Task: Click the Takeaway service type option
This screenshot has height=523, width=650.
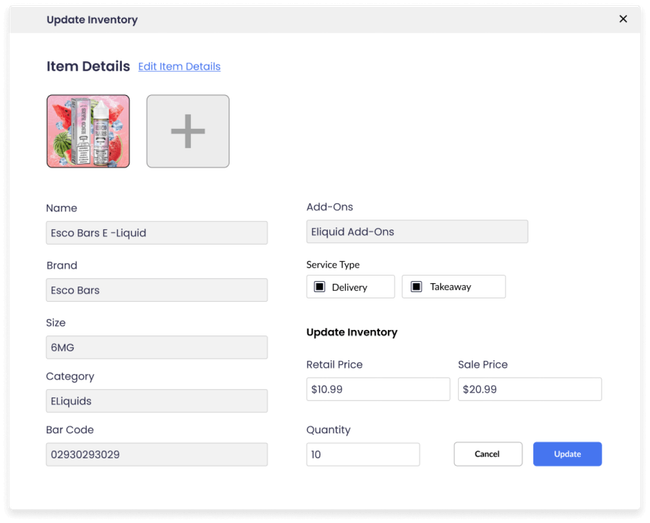Action: pyautogui.click(x=453, y=287)
